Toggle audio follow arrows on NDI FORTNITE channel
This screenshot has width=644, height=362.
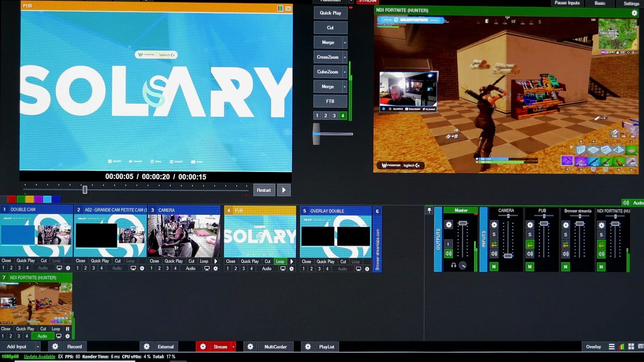[x=601, y=244]
